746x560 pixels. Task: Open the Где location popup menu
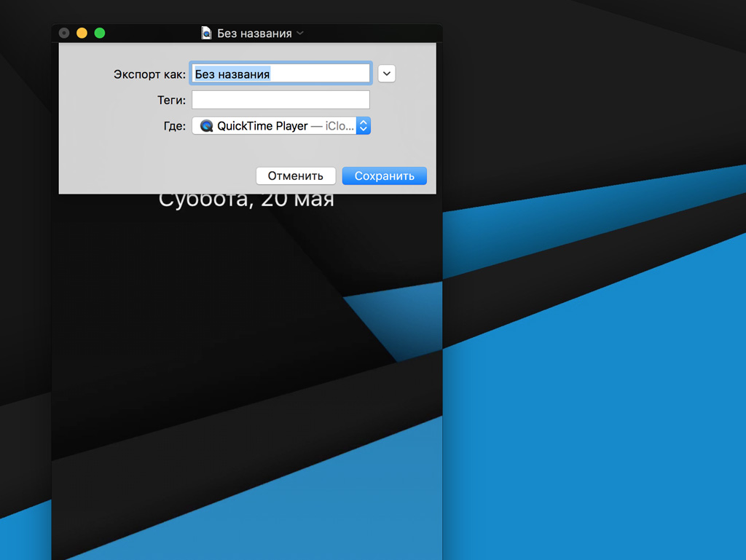pyautogui.click(x=280, y=126)
